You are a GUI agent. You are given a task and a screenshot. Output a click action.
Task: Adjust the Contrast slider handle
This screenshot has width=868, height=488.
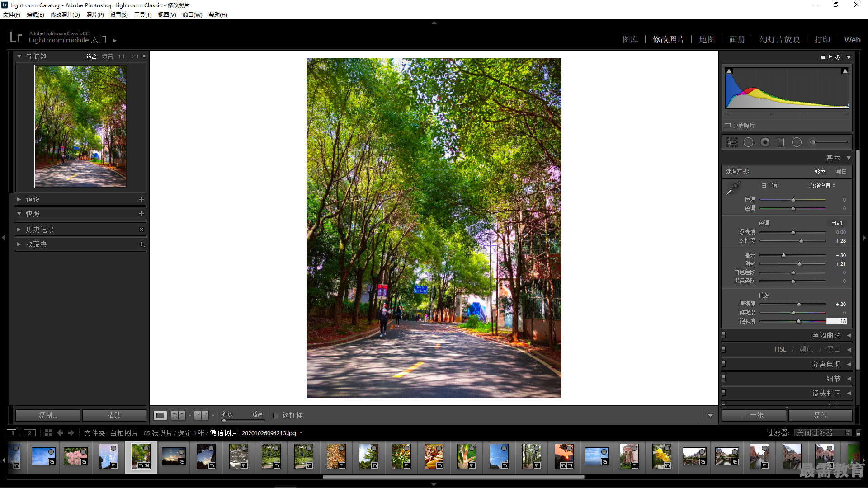pos(802,241)
